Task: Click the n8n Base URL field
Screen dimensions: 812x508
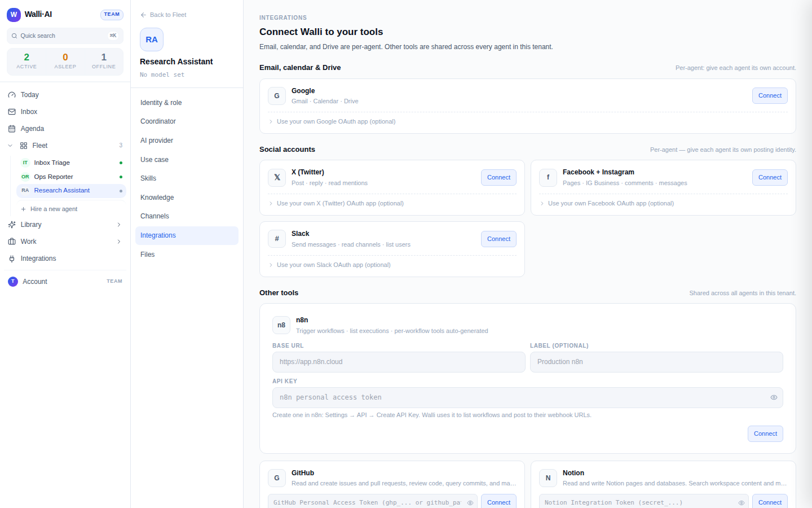Action: click(x=399, y=362)
